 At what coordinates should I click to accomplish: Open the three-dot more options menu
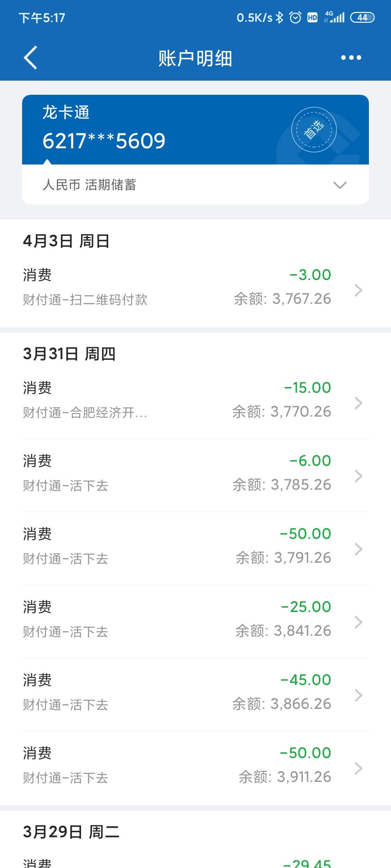click(351, 58)
